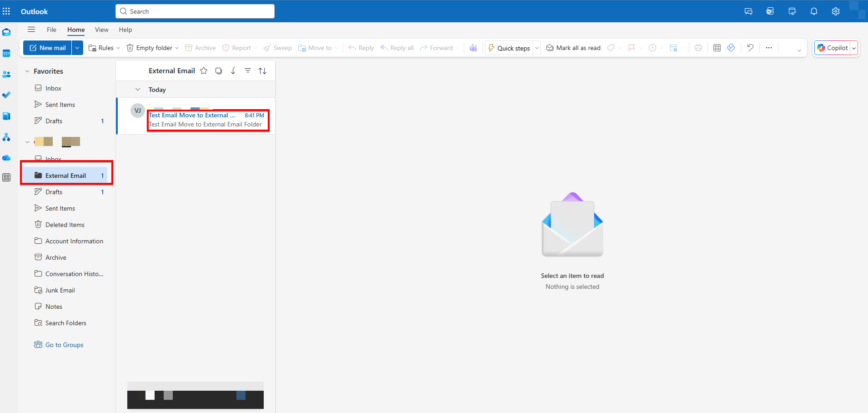Click the New mail button
This screenshot has height=413, width=868.
(x=47, y=47)
